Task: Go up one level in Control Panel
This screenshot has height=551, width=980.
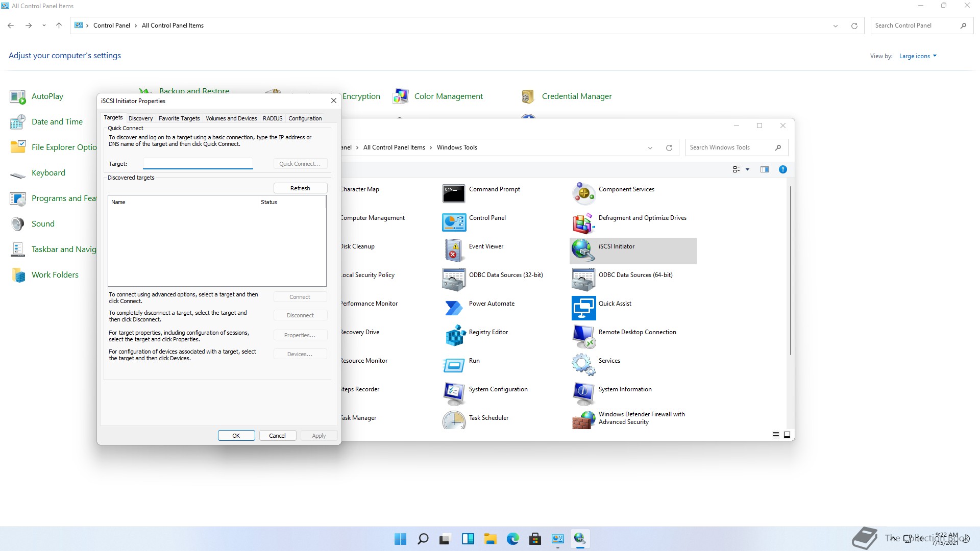Action: 59,26
